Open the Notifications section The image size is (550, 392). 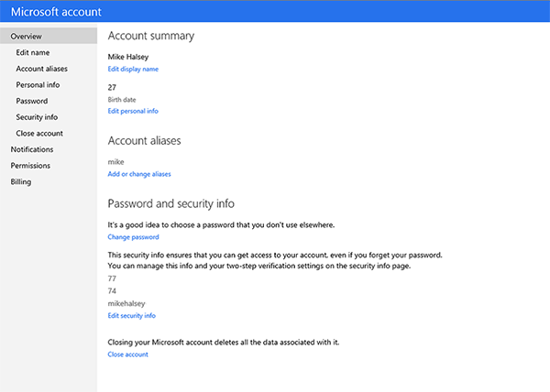(x=31, y=149)
